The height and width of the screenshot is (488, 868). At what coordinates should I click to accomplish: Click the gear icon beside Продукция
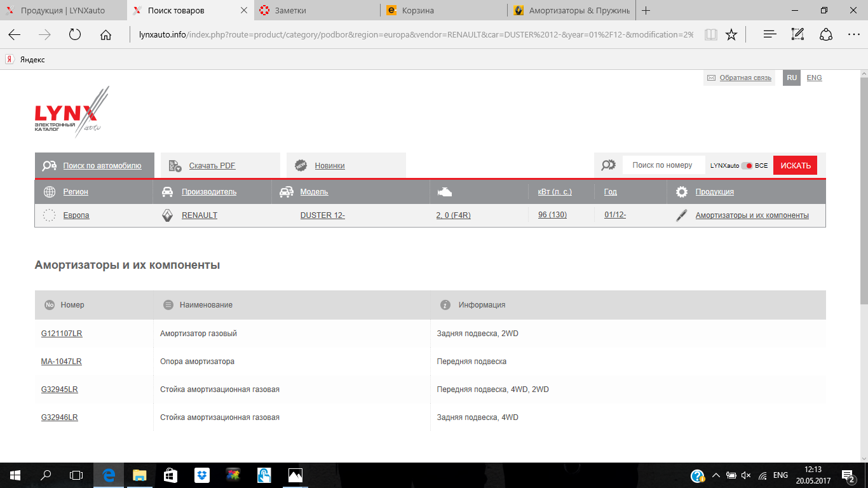pyautogui.click(x=682, y=192)
